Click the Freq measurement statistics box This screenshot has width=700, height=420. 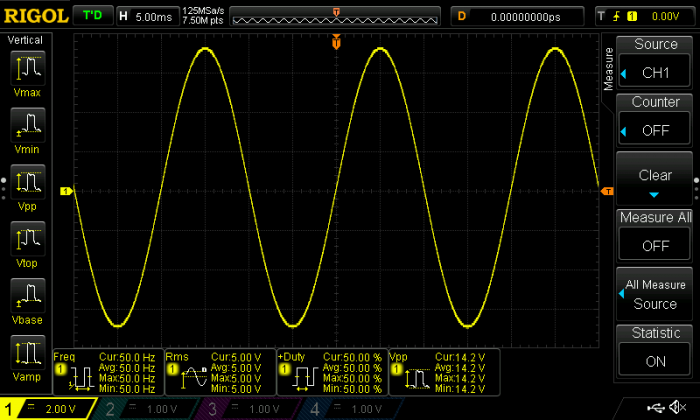105,370
